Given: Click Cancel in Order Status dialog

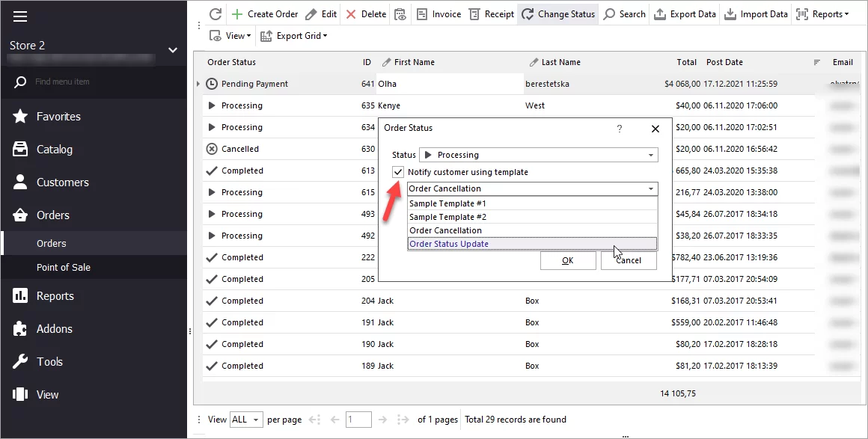Looking at the screenshot, I should pyautogui.click(x=628, y=260).
